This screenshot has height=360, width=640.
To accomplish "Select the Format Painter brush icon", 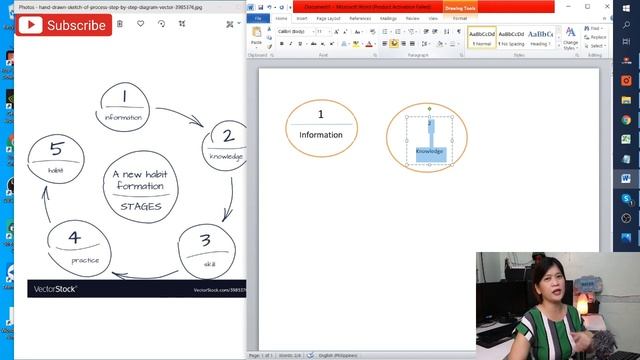I will coord(269,46).
